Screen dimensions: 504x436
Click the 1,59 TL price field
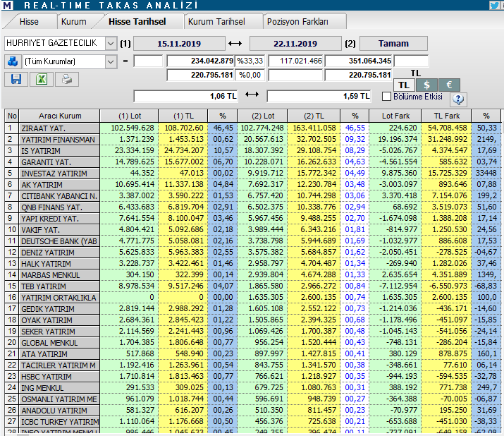[319, 96]
